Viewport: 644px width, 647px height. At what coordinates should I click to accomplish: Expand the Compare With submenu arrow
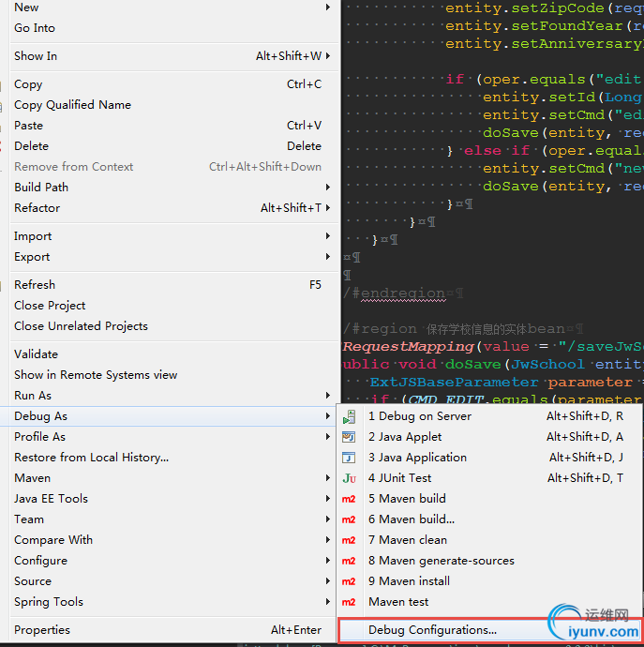[328, 540]
